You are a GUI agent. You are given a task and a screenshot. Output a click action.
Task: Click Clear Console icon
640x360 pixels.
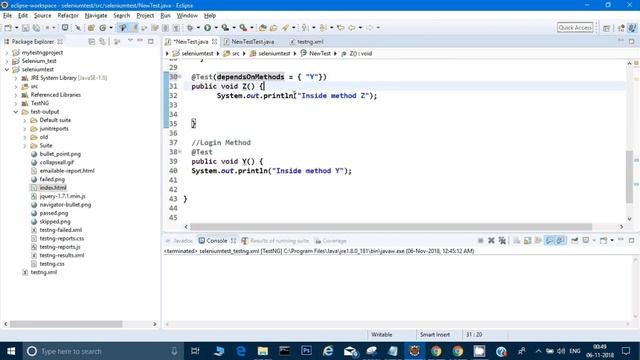coord(517,240)
